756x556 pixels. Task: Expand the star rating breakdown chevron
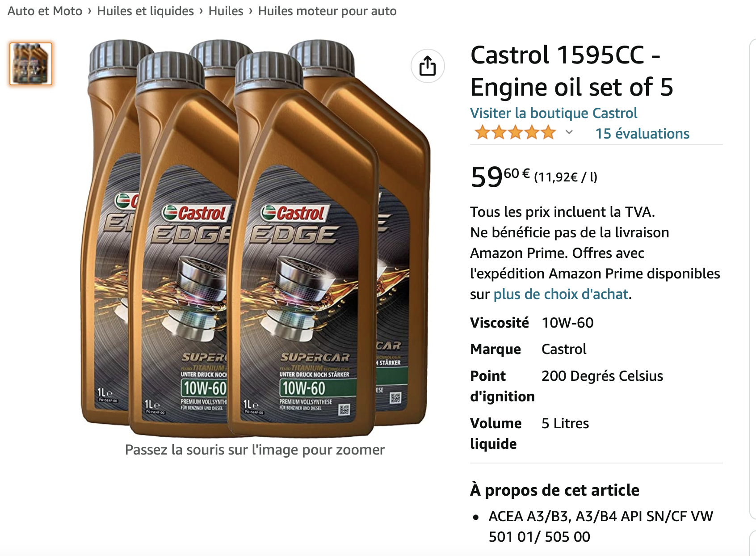(x=569, y=132)
